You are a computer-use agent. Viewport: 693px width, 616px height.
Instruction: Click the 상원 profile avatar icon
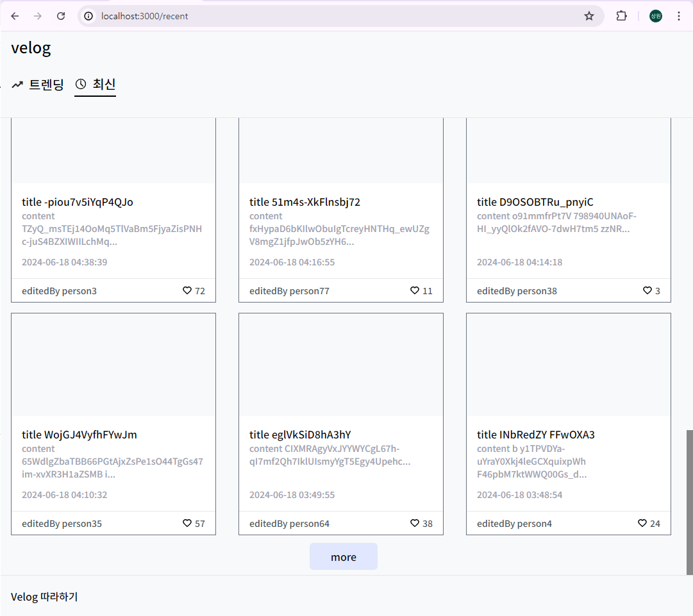(655, 16)
